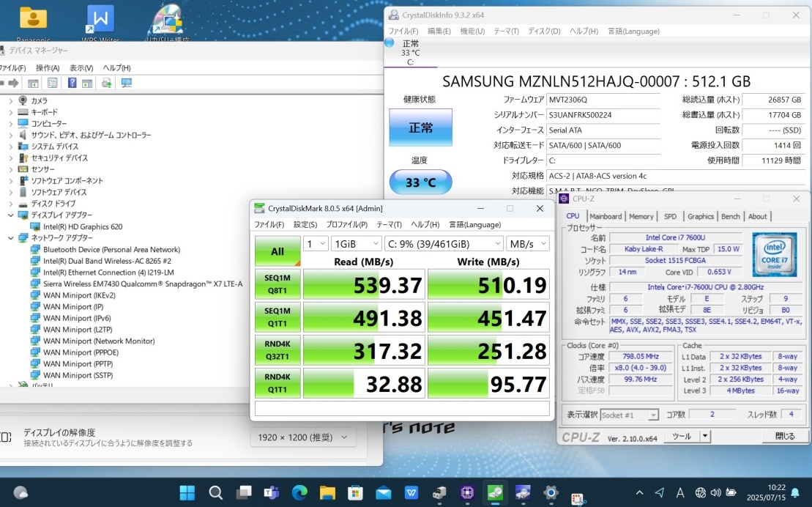Click the update driver toolbar icon
This screenshot has width=812, height=507.
pyautogui.click(x=107, y=83)
